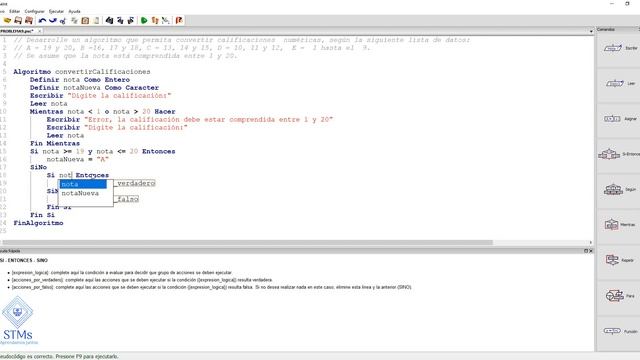Close the PROBLEMA5.psc tab
Image resolution: width=640 pixels, height=360 pixels.
(x=40, y=31)
